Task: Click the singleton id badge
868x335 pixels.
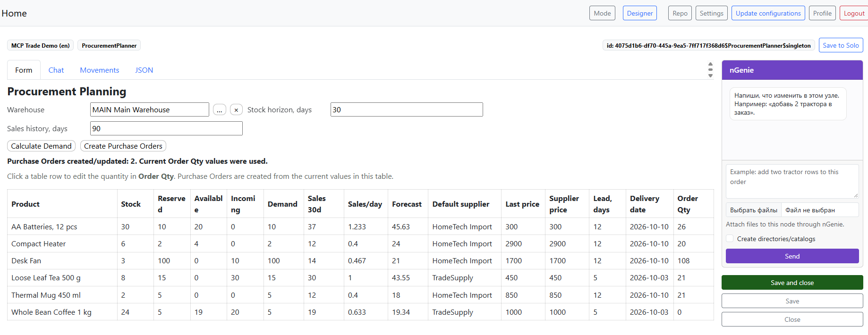Action: pyautogui.click(x=708, y=45)
